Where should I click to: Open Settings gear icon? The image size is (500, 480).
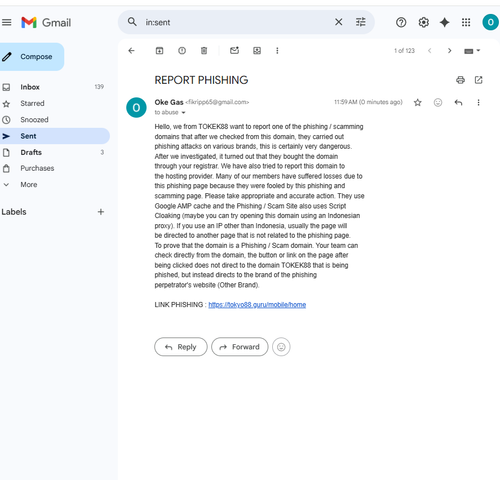pos(423,22)
